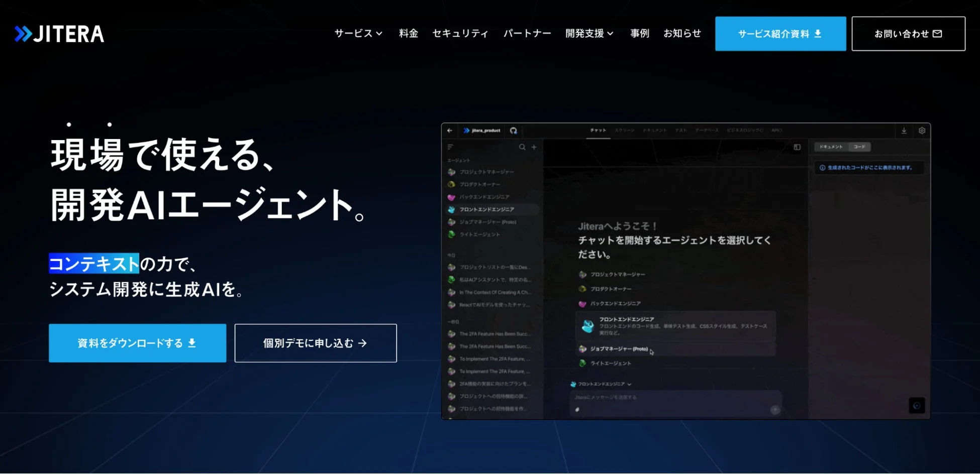This screenshot has width=980, height=474.
Task: Switch the right panel to コード view
Action: pyautogui.click(x=859, y=147)
